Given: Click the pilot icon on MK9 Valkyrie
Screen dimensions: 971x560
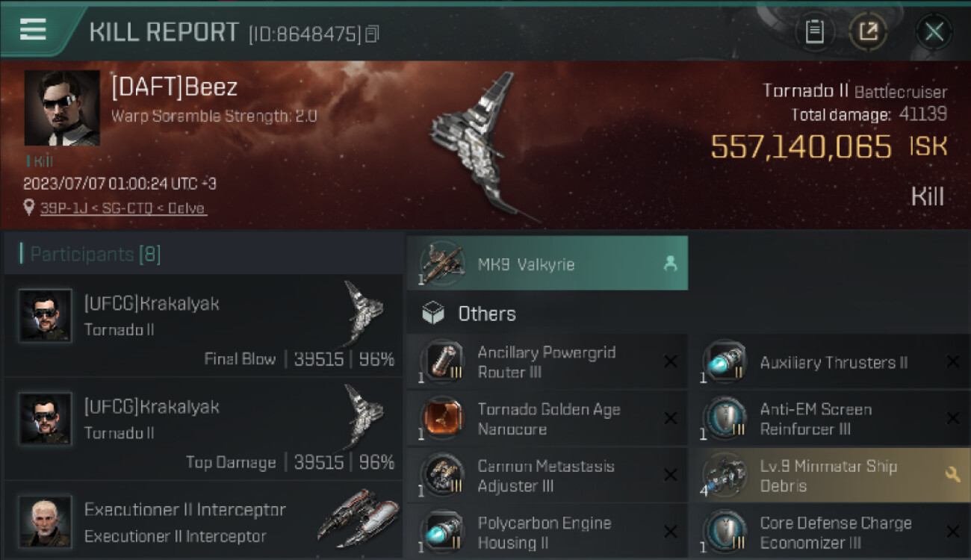Looking at the screenshot, I should [670, 264].
